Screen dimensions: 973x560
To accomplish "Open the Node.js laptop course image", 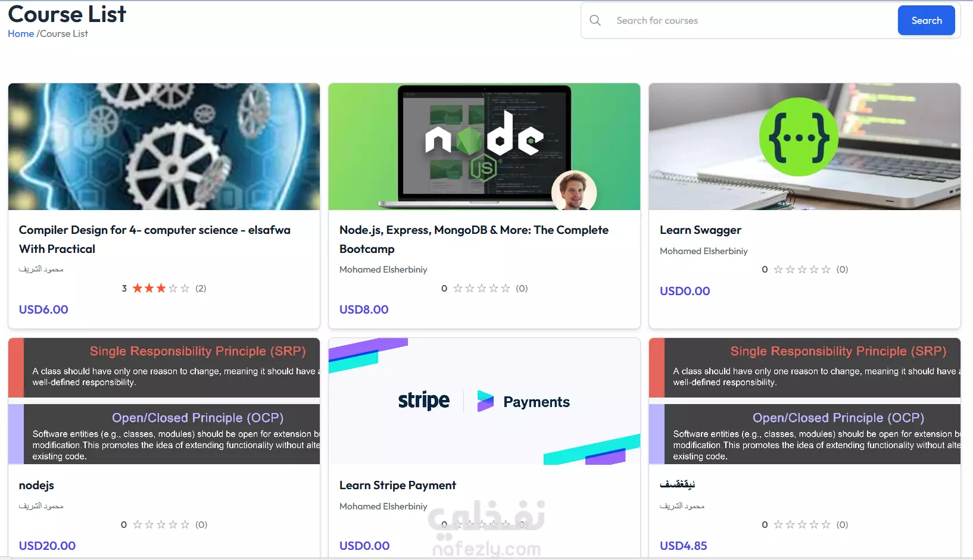I will (484, 146).
